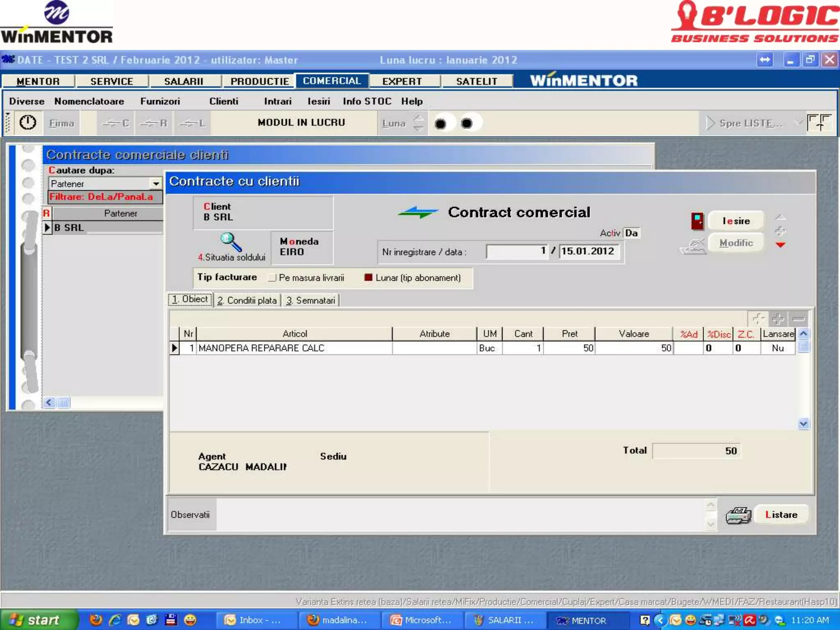Viewport: 840px width, 630px height.
Task: Click the clock icon in the toolbar
Action: pos(28,123)
